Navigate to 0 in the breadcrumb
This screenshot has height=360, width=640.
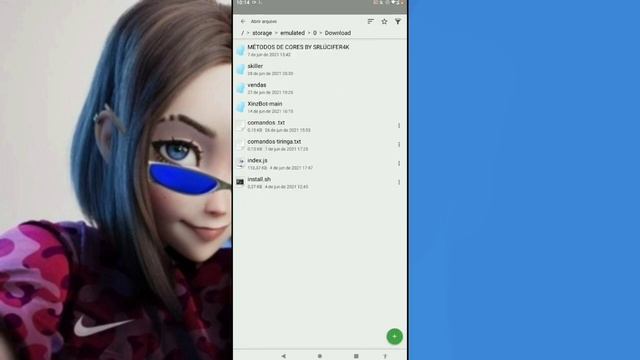315,33
